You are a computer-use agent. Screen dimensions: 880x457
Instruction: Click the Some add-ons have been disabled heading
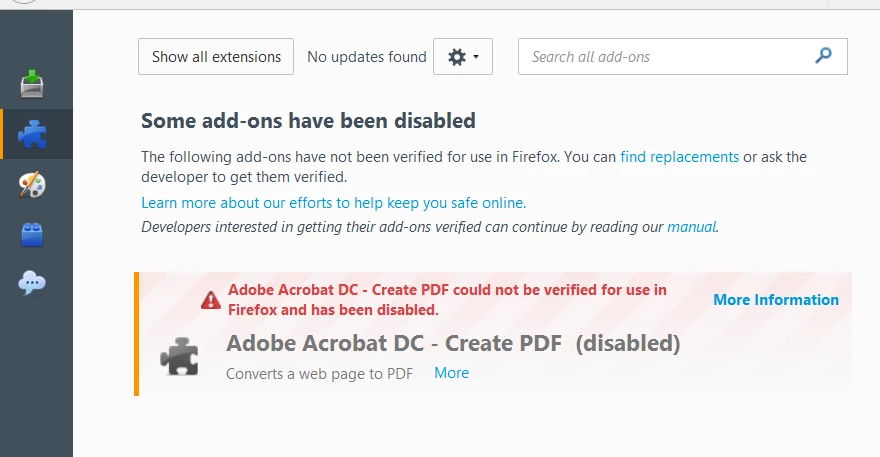pos(308,121)
